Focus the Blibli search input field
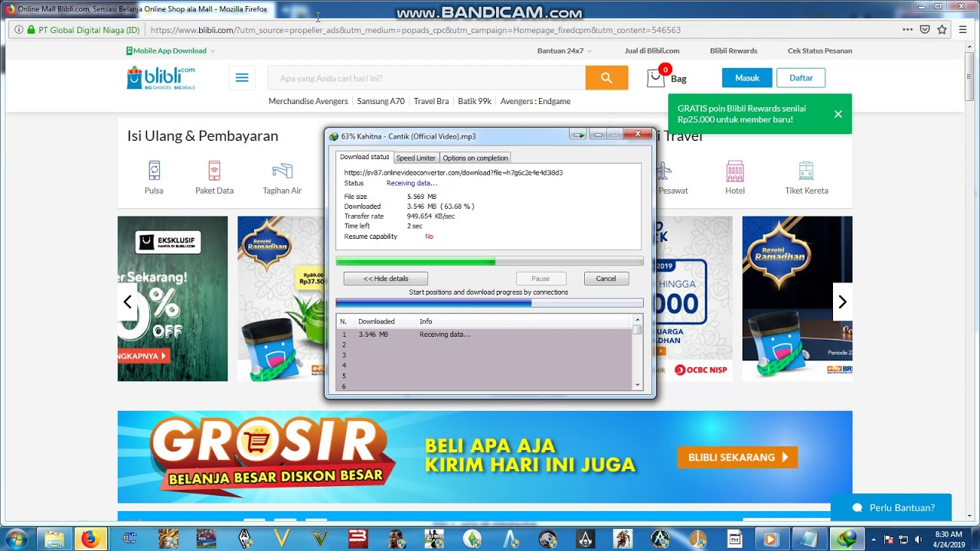 (x=426, y=78)
